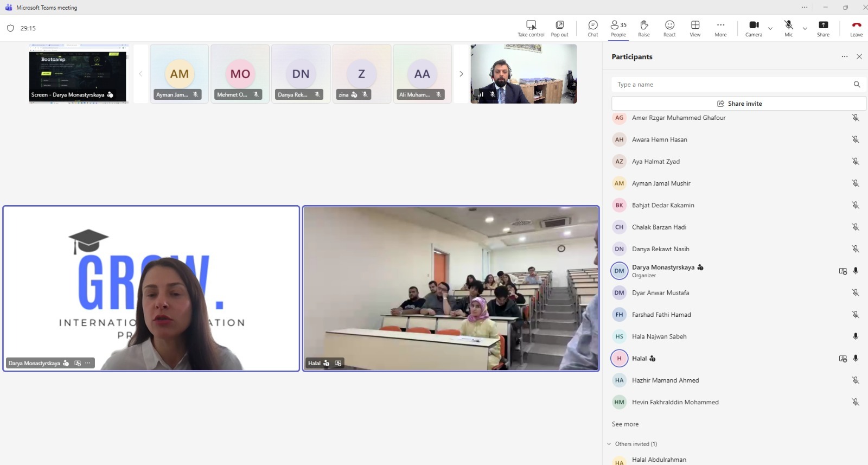Open the React emoji menu
Viewport: 868px width, 465px height.
click(669, 28)
